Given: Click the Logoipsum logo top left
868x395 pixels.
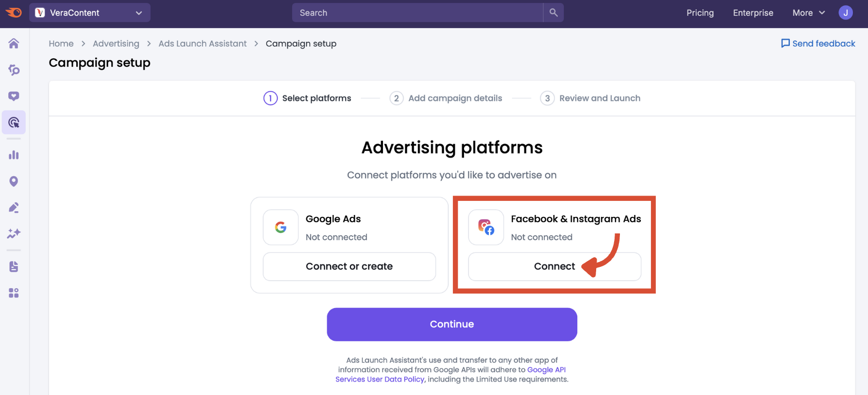Looking at the screenshot, I should pyautogui.click(x=13, y=13).
